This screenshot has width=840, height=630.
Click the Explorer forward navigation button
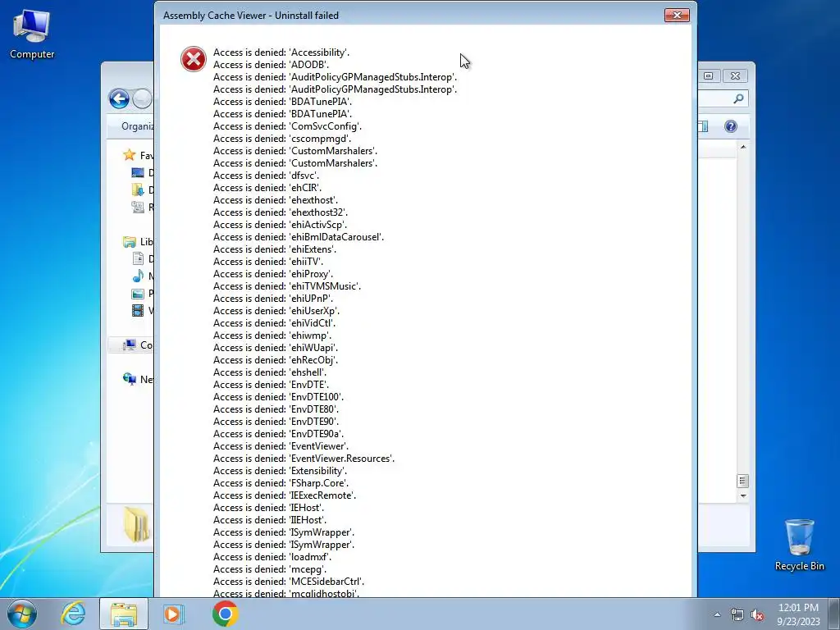(143, 99)
